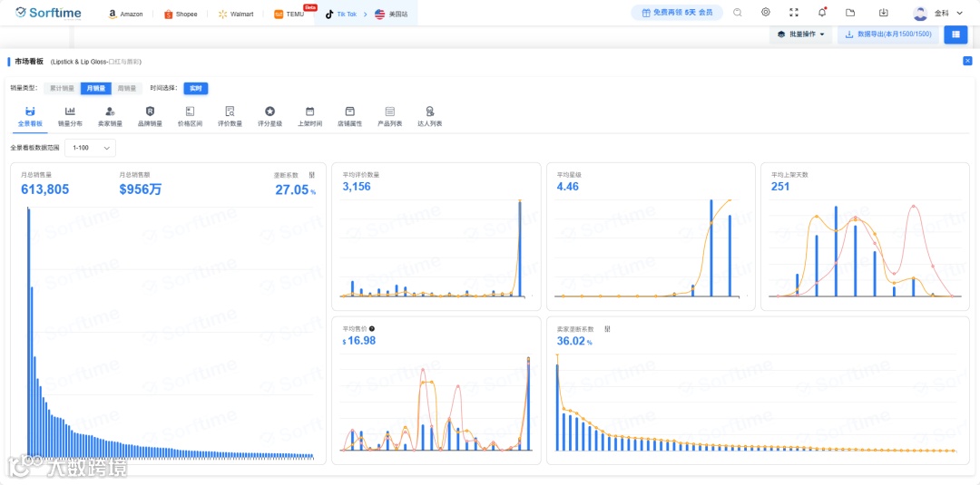
Task: Open the folder icon in header
Action: 850,13
